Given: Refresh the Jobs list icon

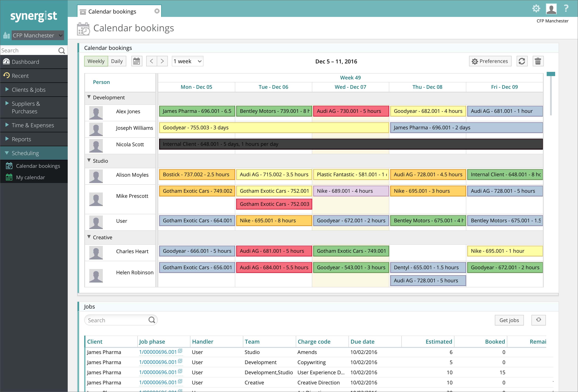Looking at the screenshot, I should point(538,320).
